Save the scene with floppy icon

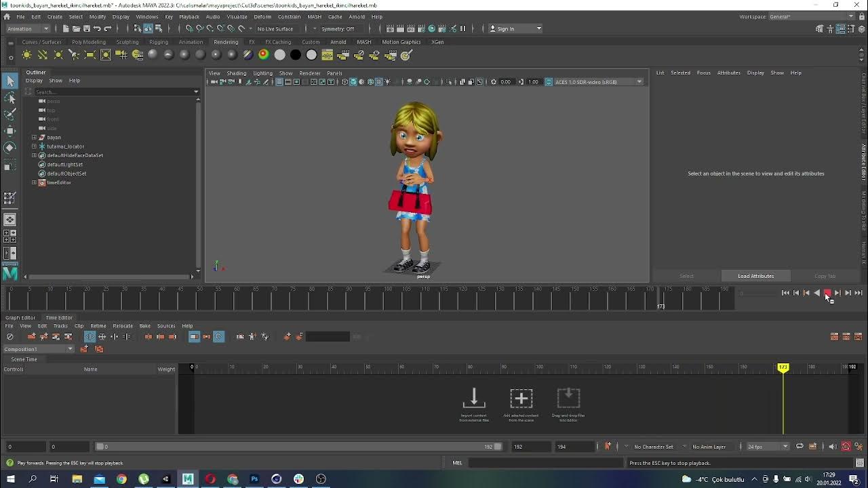86,28
